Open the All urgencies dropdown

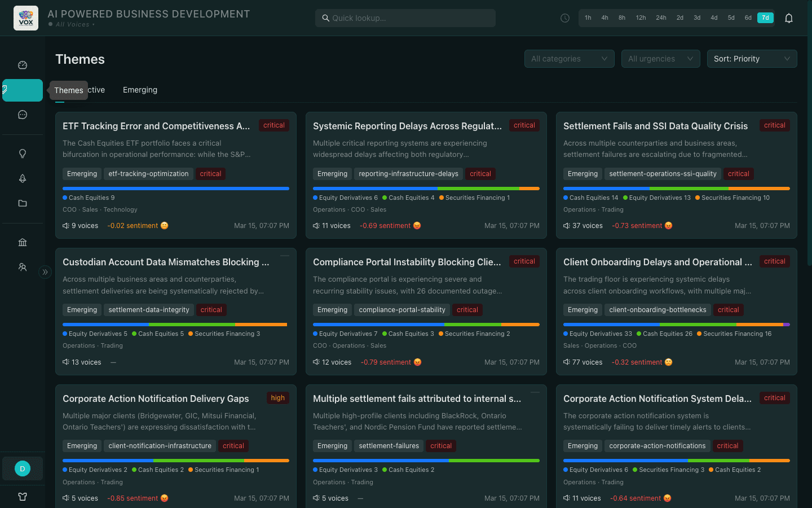pos(660,59)
